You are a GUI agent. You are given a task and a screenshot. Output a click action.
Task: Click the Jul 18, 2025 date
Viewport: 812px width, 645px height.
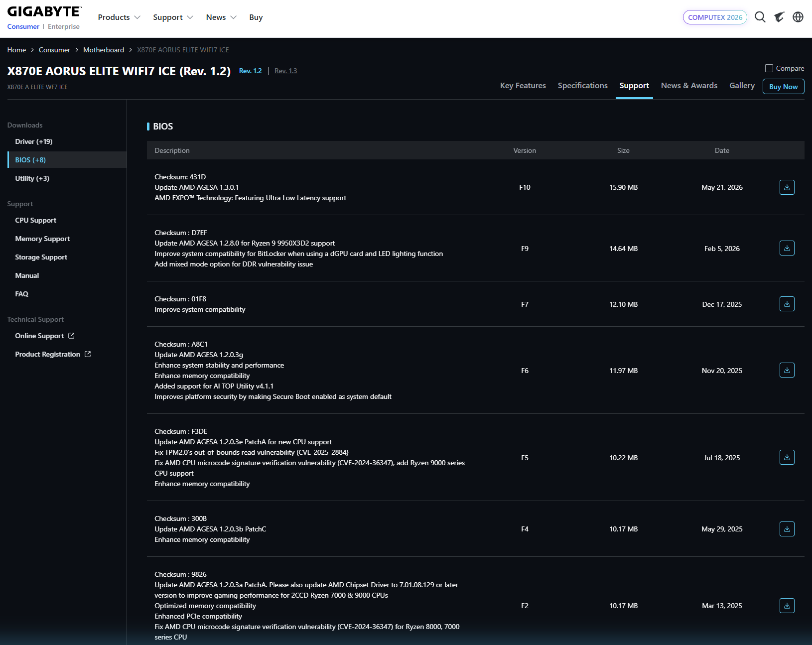click(x=722, y=458)
